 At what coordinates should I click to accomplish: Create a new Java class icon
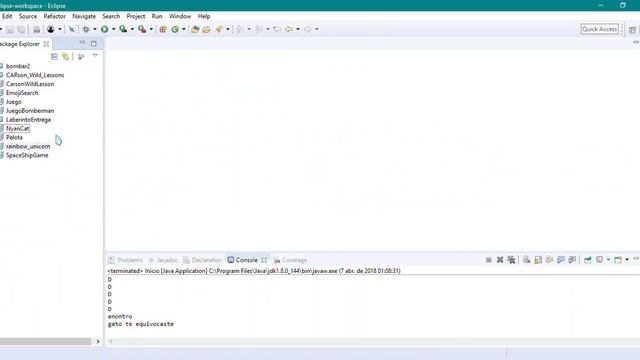[175, 29]
